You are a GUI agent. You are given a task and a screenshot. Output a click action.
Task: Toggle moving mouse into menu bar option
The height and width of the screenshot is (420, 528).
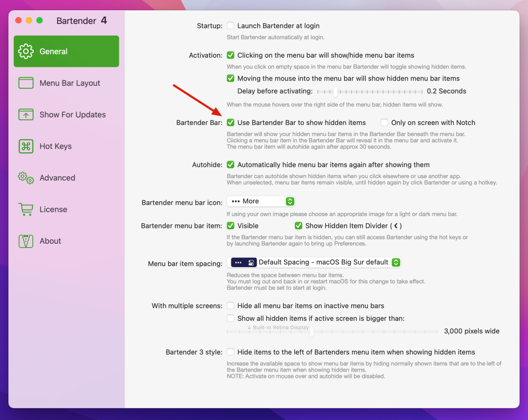231,78
